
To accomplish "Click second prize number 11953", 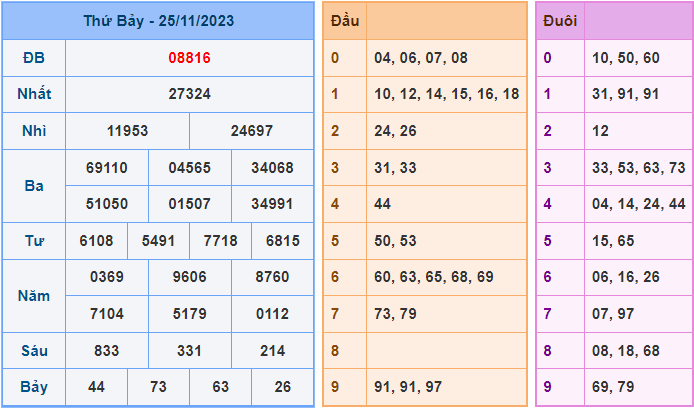I will [127, 131].
